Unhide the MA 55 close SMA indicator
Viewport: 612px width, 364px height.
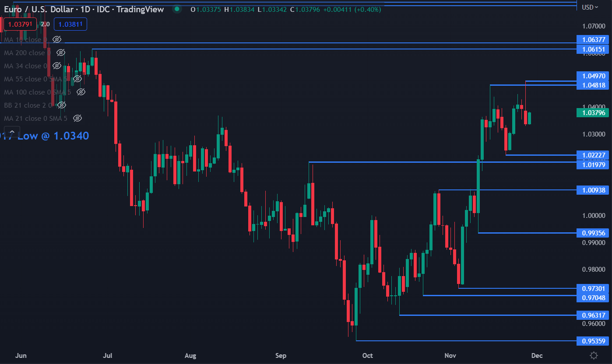[x=77, y=79]
